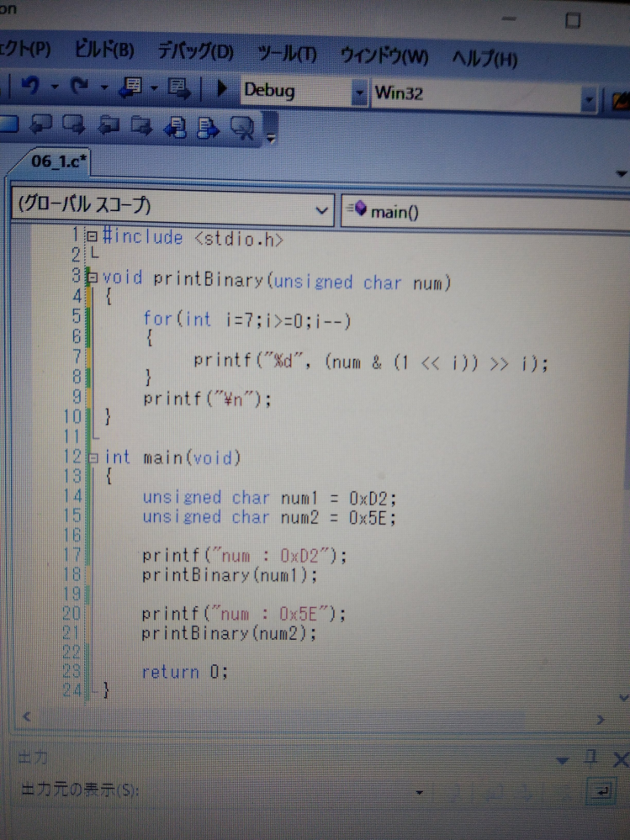
Task: Click the 'return 0;' line
Action: click(185, 672)
